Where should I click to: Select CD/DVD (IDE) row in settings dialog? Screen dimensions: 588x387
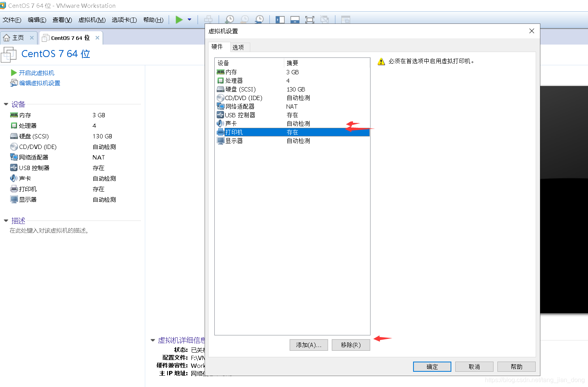click(x=292, y=98)
